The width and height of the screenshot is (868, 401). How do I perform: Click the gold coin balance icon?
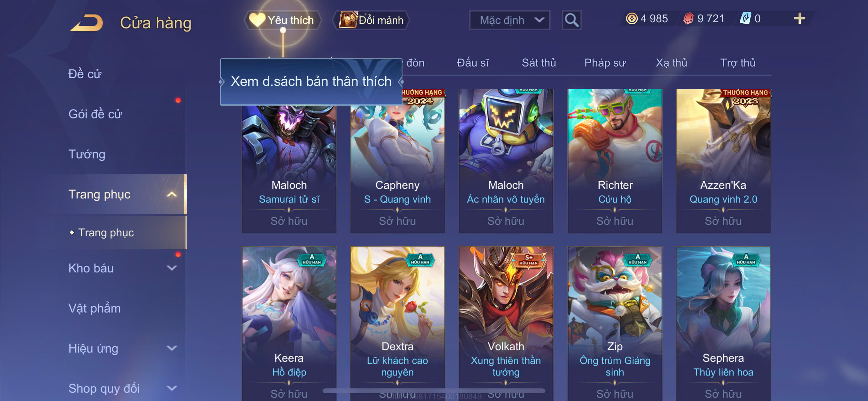pyautogui.click(x=631, y=18)
